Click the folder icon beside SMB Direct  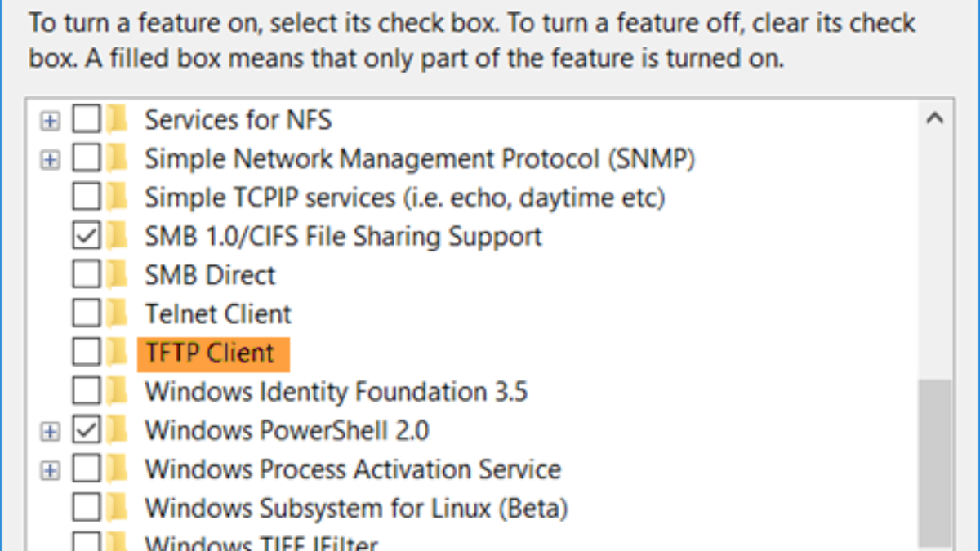(118, 275)
